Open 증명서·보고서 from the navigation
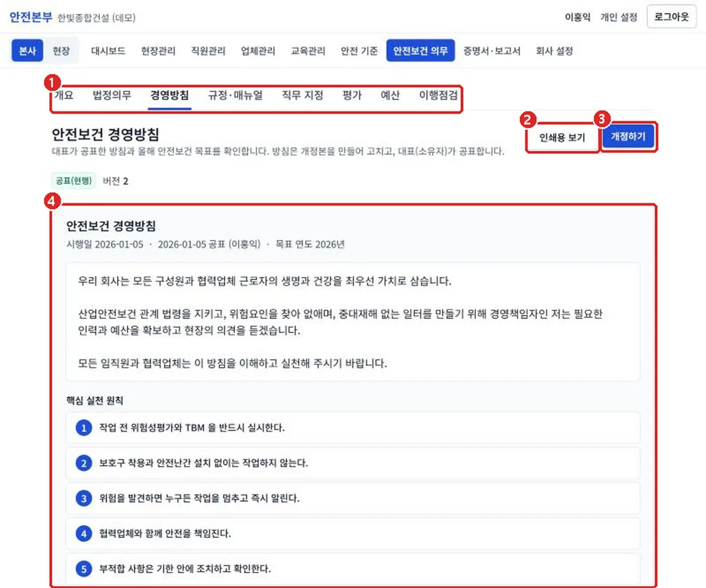This screenshot has height=588, width=706. [492, 51]
